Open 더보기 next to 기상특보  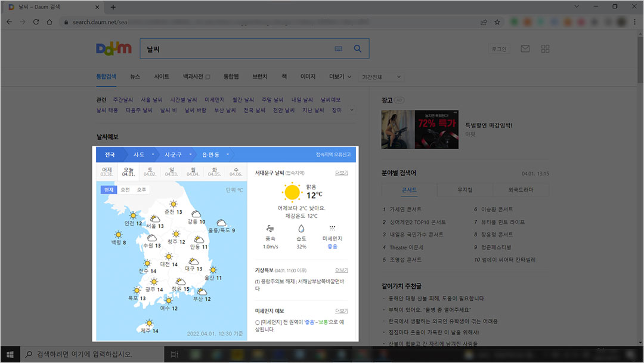341,270
